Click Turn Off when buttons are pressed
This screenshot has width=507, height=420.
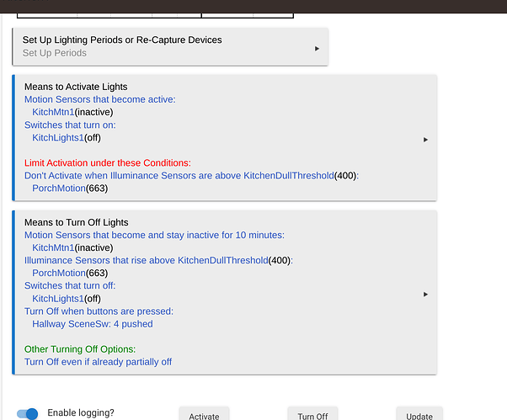99,311
